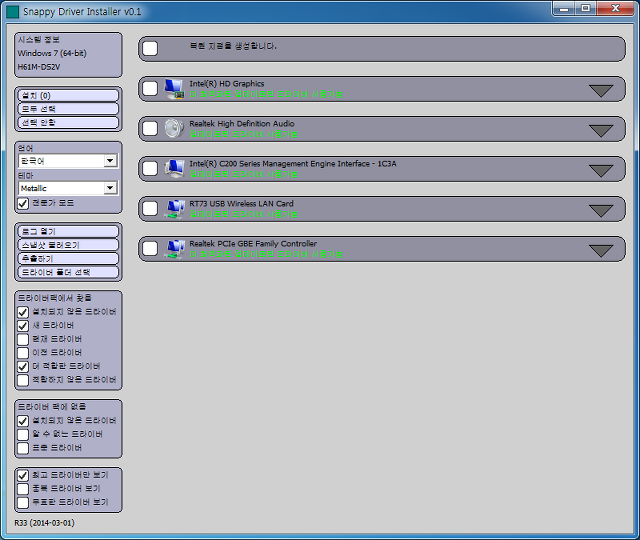Screen dimensions: 640x540
Task: Click the Snappy Driver Installer title bar icon
Action: [x=13, y=11]
